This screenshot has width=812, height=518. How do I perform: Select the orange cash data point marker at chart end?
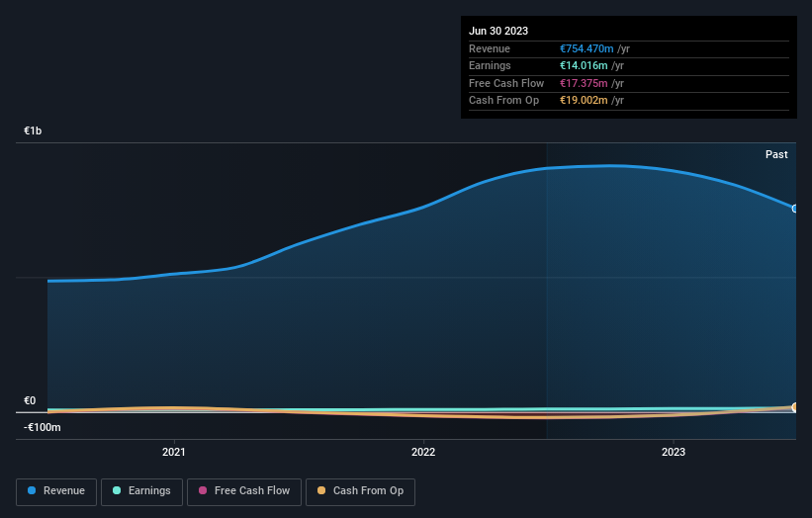pyautogui.click(x=794, y=407)
